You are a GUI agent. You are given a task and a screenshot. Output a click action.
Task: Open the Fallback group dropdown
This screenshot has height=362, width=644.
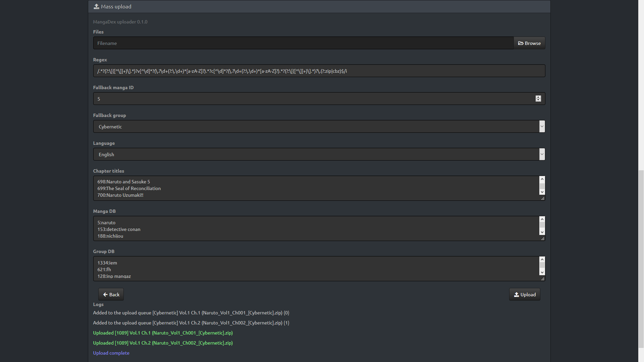pyautogui.click(x=319, y=127)
